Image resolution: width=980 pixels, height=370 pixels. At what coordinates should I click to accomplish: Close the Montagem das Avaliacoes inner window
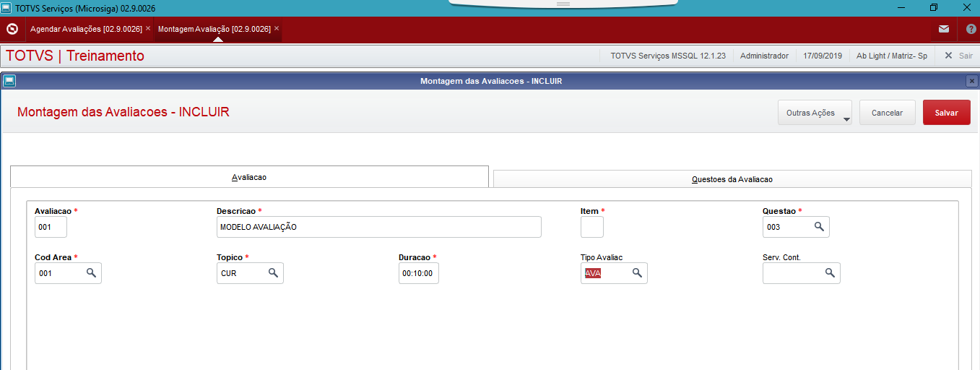click(x=971, y=81)
